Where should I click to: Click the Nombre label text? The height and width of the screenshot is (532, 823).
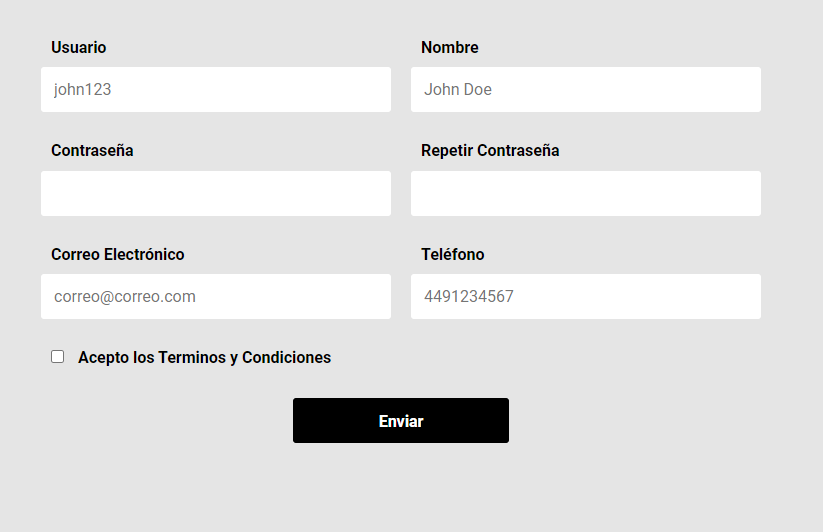click(x=450, y=47)
